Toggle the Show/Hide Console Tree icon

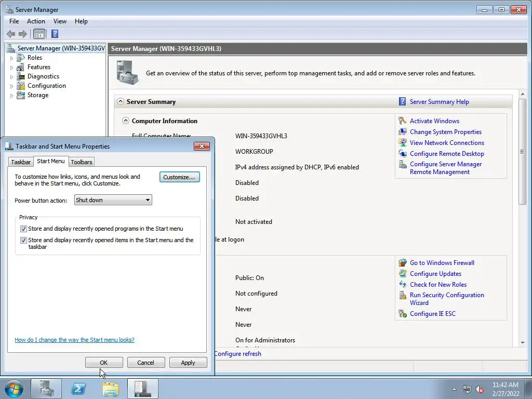(x=39, y=34)
